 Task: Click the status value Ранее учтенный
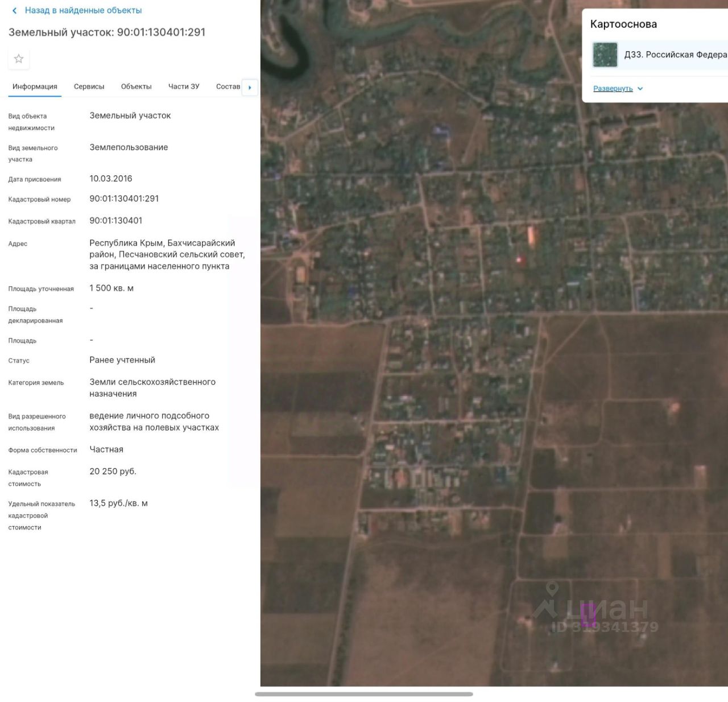point(122,360)
